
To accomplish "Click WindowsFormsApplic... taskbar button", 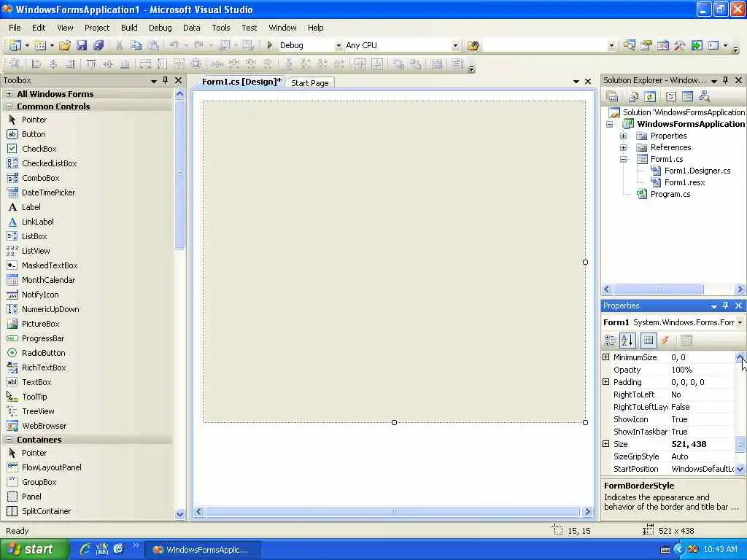I will tap(203, 550).
